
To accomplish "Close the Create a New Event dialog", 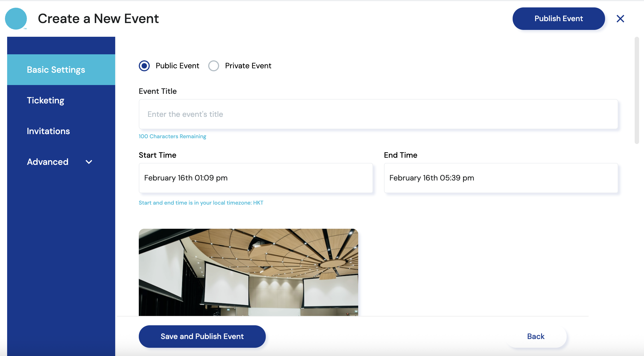I will 620,19.
